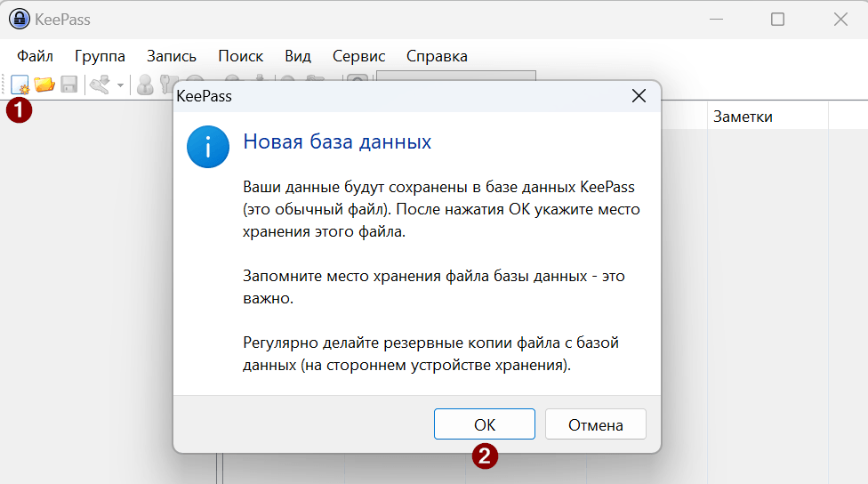Image resolution: width=868 pixels, height=484 pixels.
Task: Open the Справка menu
Action: click(x=437, y=56)
